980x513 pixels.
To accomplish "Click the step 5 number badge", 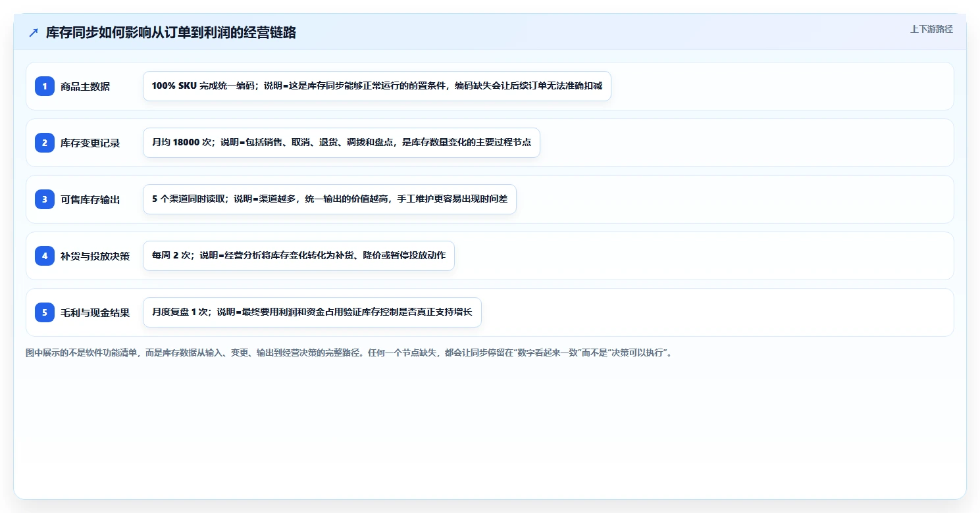I will click(45, 312).
